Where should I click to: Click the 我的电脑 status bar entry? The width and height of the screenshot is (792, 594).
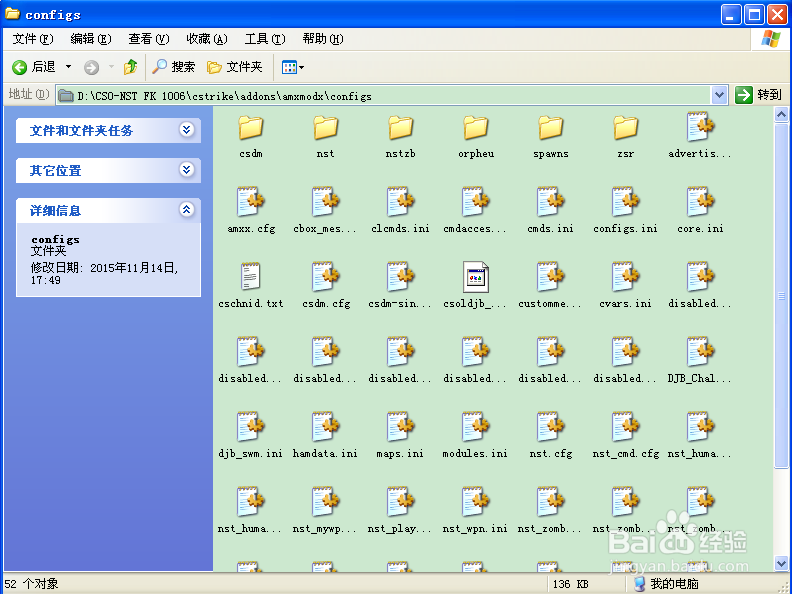pyautogui.click(x=667, y=584)
